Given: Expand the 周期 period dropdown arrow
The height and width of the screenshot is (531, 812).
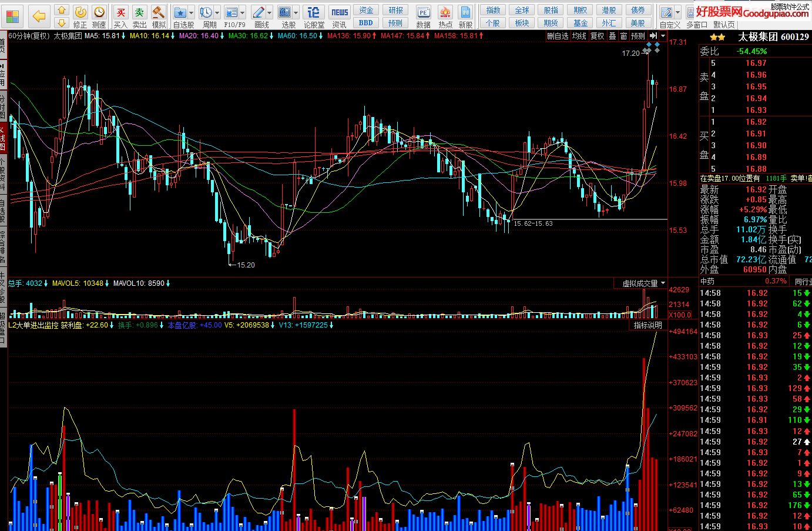Looking at the screenshot, I should [217, 12].
